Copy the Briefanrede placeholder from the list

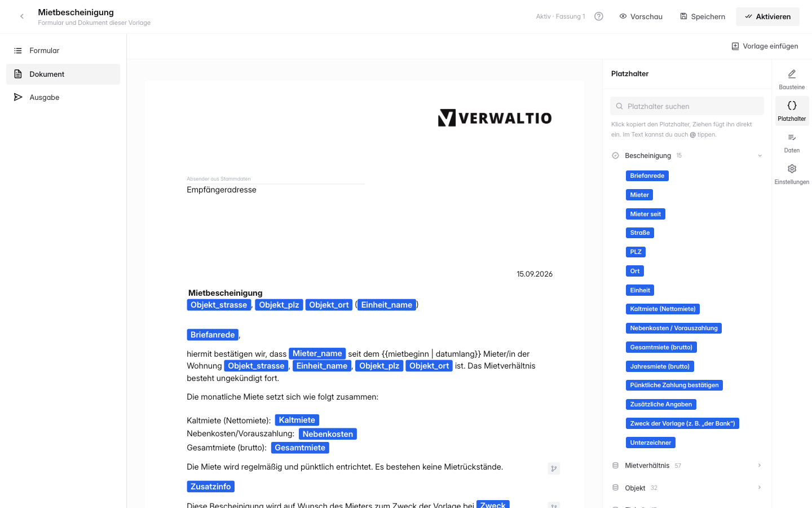[x=647, y=176]
